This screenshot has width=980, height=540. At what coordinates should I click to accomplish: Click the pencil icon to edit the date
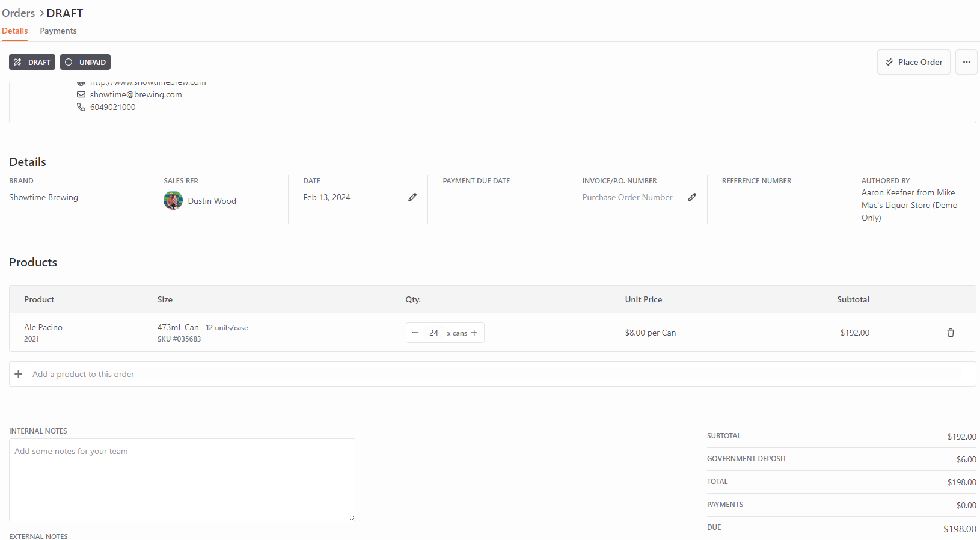412,197
